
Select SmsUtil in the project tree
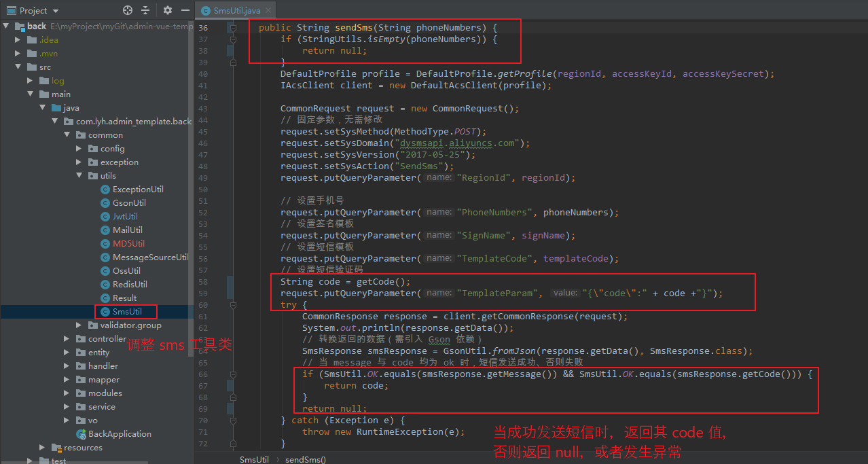[x=127, y=312]
